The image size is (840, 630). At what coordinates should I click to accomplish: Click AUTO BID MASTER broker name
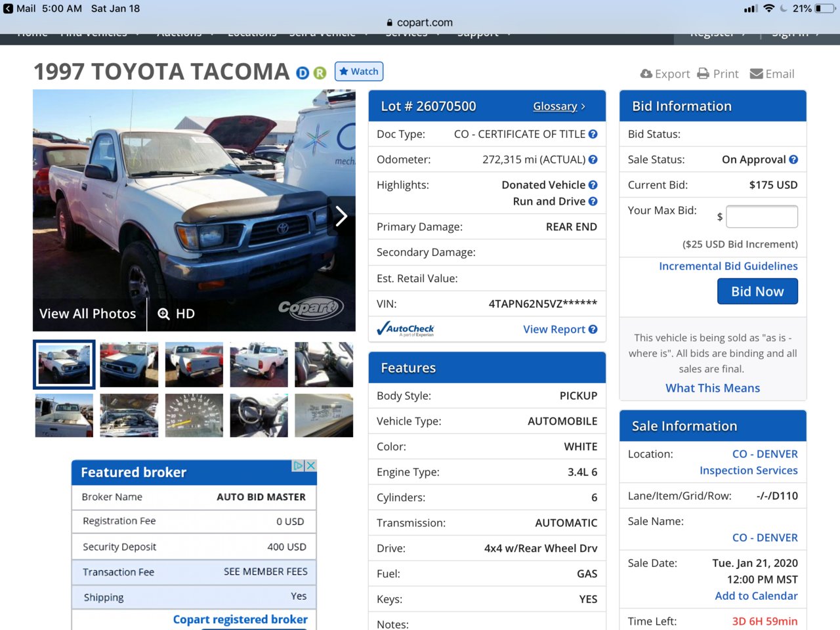(x=261, y=497)
